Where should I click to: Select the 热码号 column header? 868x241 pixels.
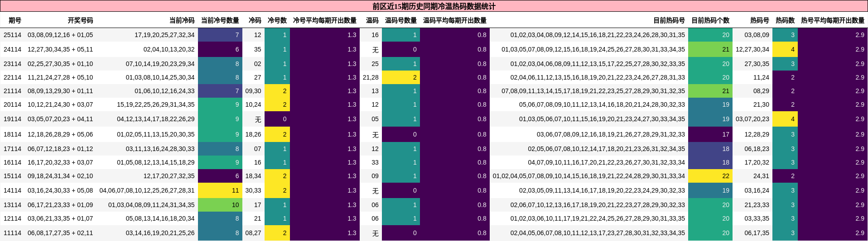point(760,20)
